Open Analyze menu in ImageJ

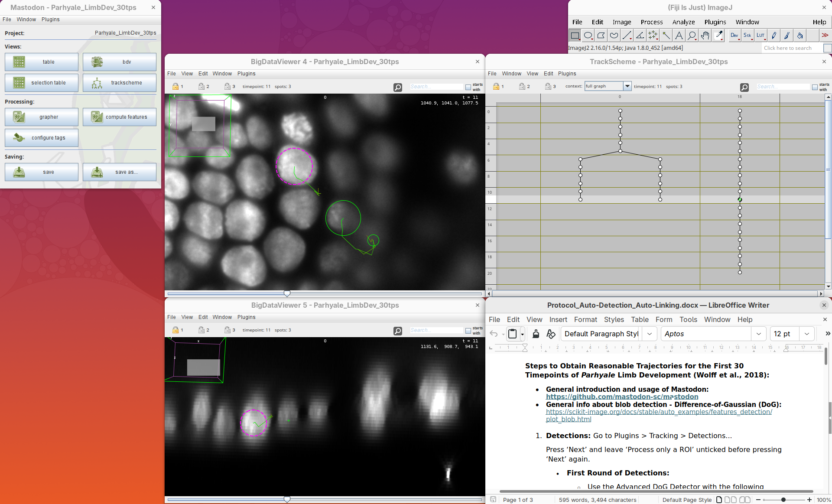(683, 22)
